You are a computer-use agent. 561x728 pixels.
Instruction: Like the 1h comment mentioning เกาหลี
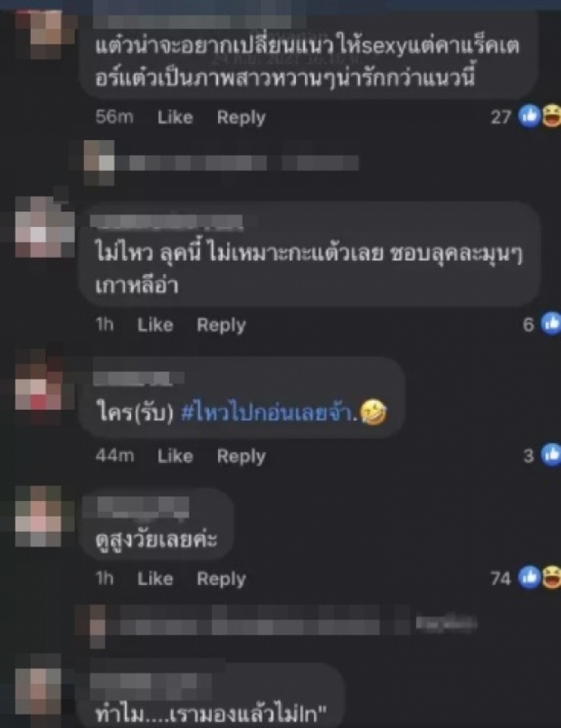coord(155,324)
